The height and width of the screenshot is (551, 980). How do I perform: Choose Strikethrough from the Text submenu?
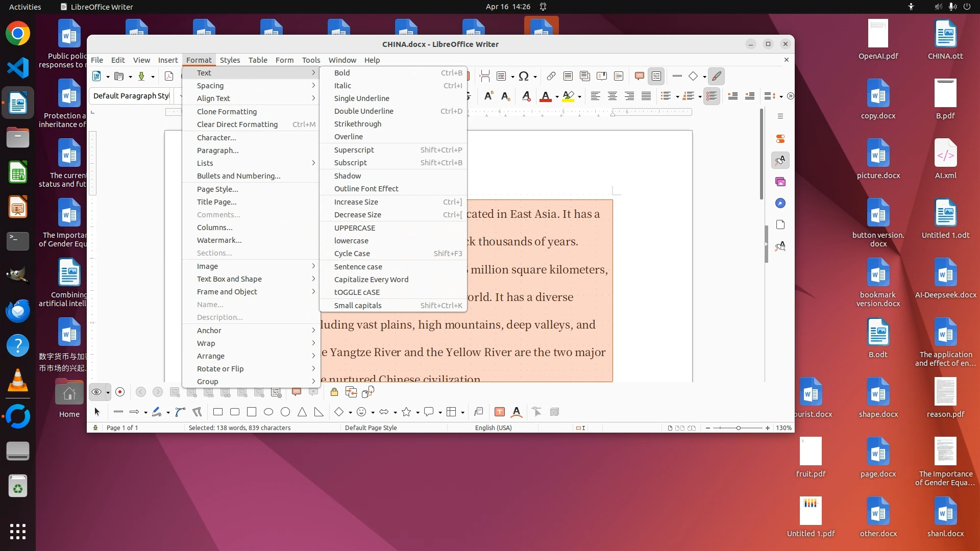357,124
